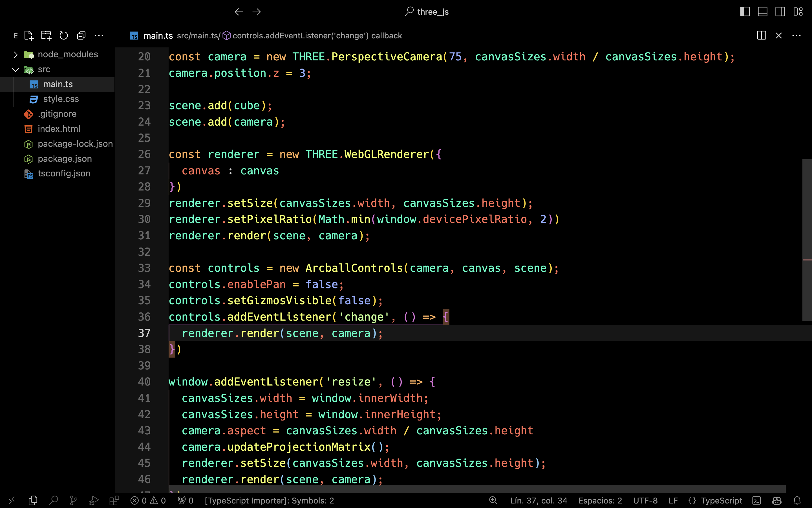Screen dimensions: 812x508
Task: Click 'updateProjectionMatrix' on line 44
Action: [x=299, y=447]
